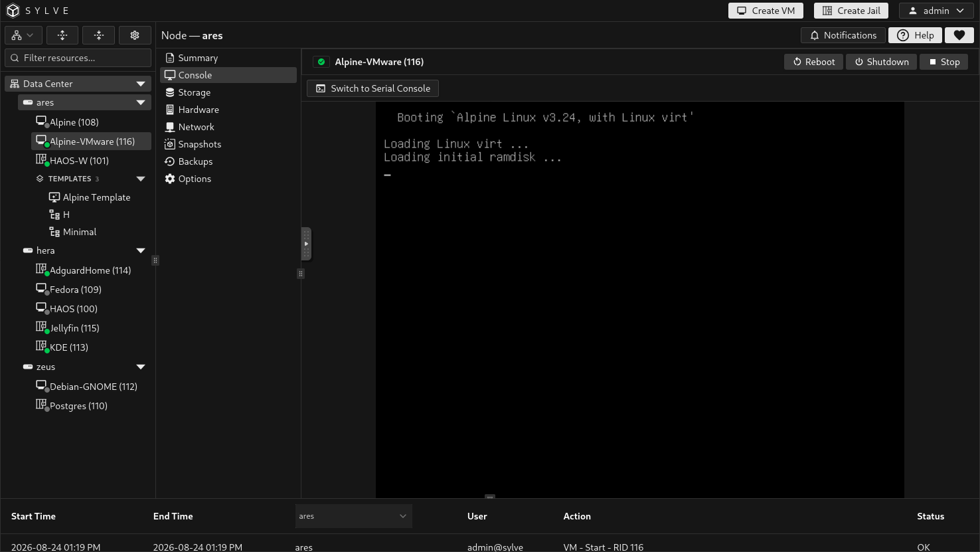
Task: Click the Data Center building icon
Action: [15, 84]
